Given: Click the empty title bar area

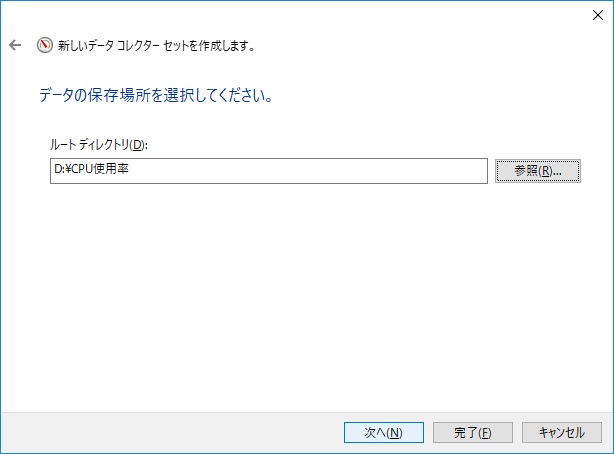Looking at the screenshot, I should click(300, 14).
